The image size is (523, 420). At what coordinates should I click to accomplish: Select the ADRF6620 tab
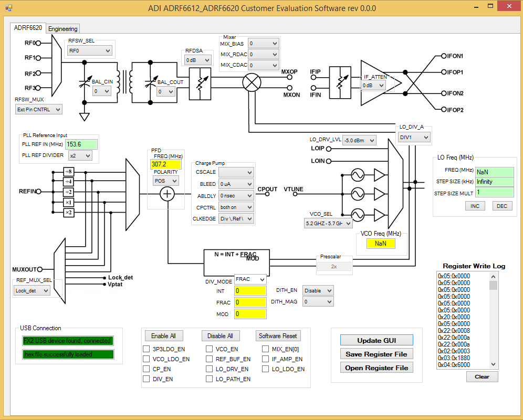point(28,28)
